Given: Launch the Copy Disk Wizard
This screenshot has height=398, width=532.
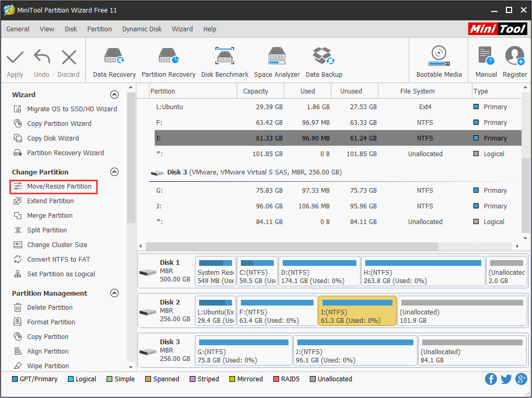Looking at the screenshot, I should (x=46, y=138).
